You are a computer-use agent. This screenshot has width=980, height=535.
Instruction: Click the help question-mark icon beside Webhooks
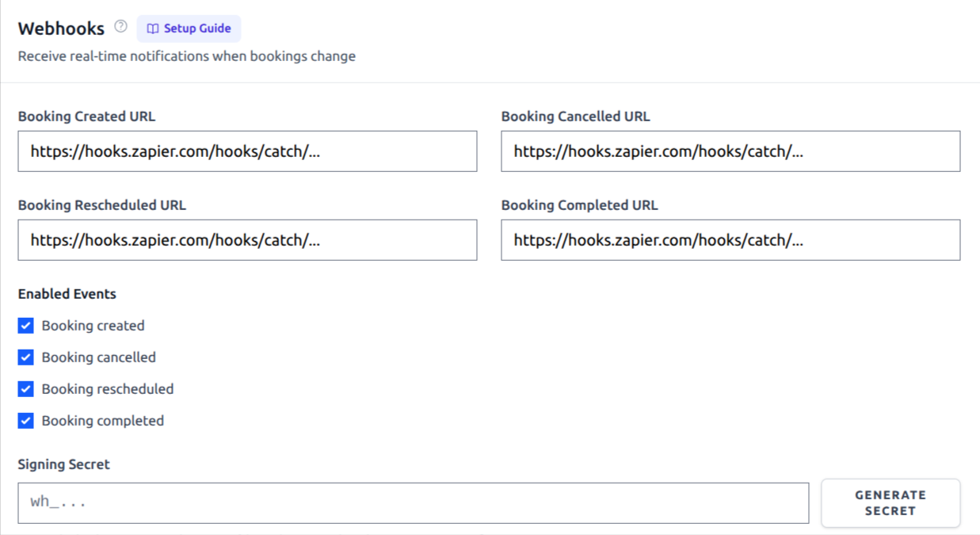pos(120,26)
